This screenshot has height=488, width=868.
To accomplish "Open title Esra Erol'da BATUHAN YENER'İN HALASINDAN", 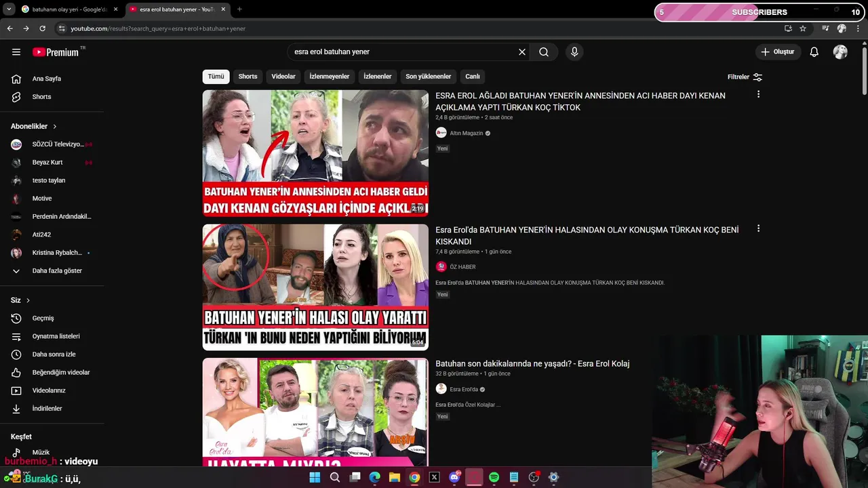I will (x=587, y=236).
